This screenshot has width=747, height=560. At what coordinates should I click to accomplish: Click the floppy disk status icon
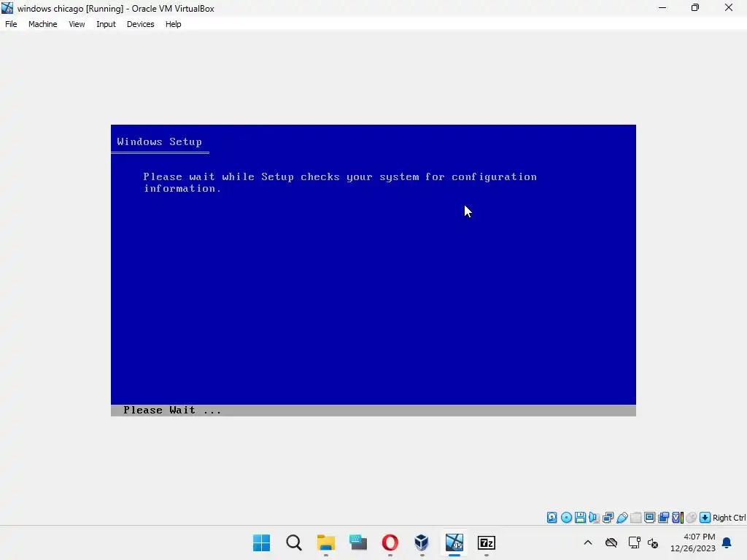(x=580, y=518)
